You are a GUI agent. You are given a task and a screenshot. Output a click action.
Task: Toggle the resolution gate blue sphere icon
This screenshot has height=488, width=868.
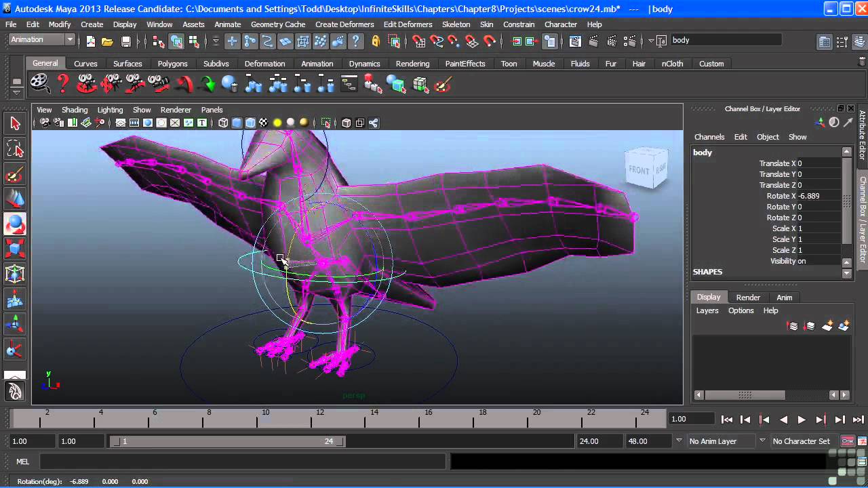[x=148, y=123]
